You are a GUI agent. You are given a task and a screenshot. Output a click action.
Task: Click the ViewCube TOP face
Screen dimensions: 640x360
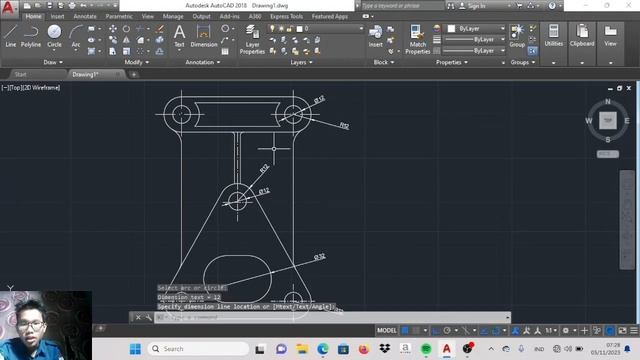pos(608,120)
